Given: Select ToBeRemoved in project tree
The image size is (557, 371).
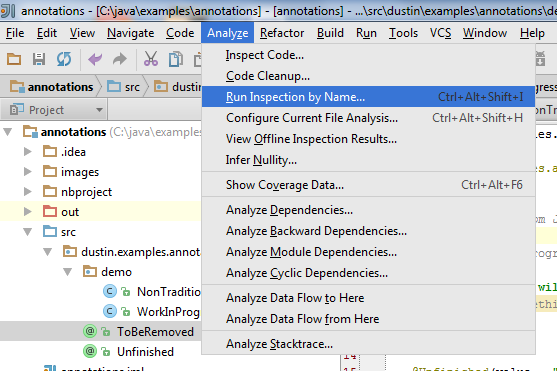Looking at the screenshot, I should tap(155, 332).
